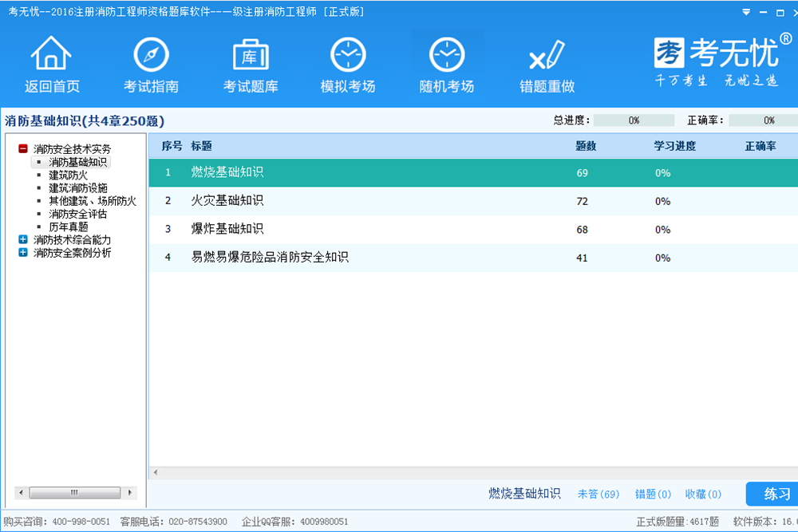Collapse the 消防安全技术实务 tree node
The height and width of the screenshot is (532, 798).
23,148
